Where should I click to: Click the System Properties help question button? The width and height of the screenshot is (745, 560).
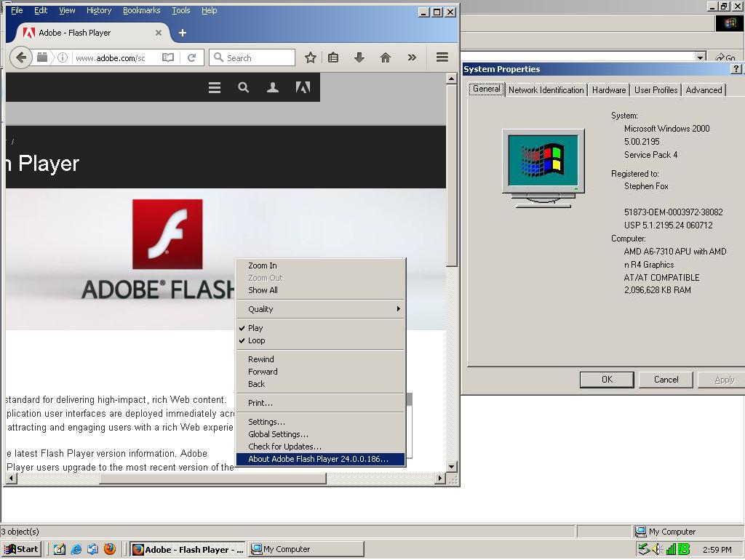[736, 69]
